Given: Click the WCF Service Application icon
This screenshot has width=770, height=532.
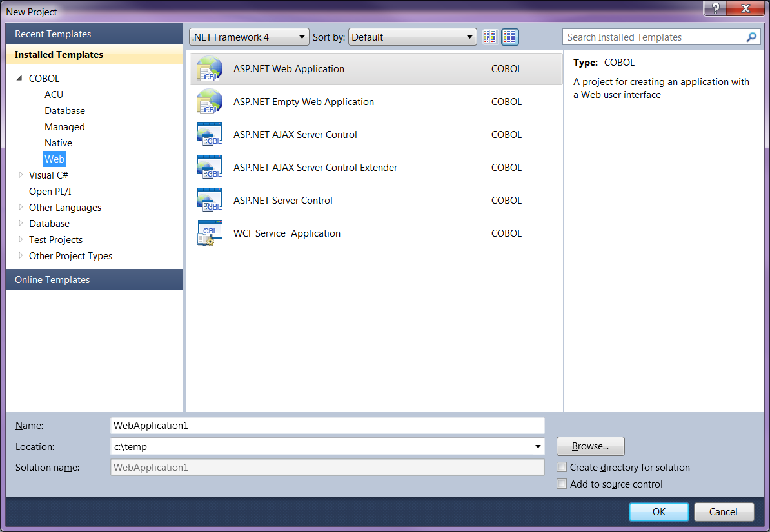Looking at the screenshot, I should 210,233.
